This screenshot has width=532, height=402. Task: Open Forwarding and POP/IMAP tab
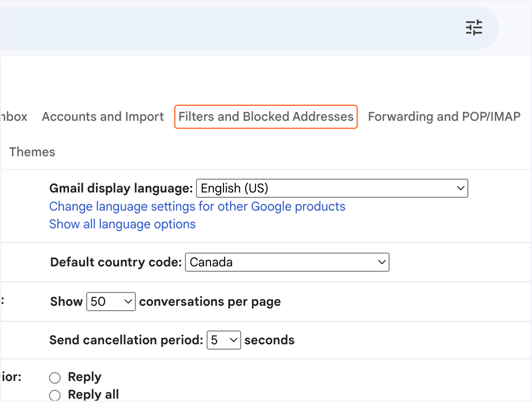[444, 117]
